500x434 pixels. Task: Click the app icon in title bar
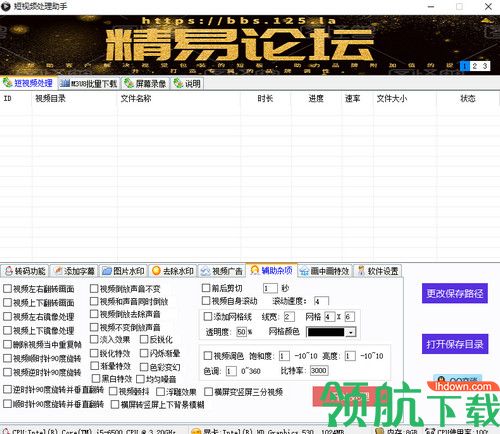click(6, 6)
